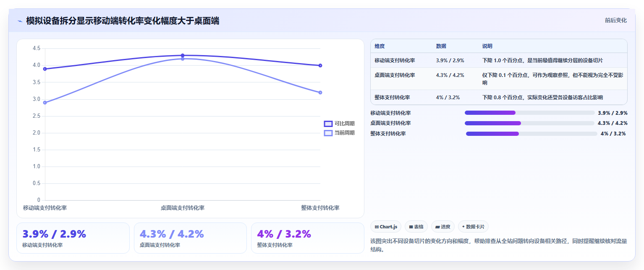644x270 pixels.
Task: Click x-axis label 桌面端支付转化率
Action: [183, 208]
